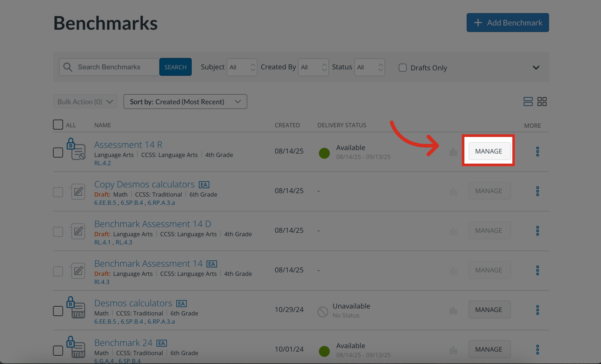Open the Sort by Created dropdown
This screenshot has width=601, height=364.
click(x=185, y=102)
